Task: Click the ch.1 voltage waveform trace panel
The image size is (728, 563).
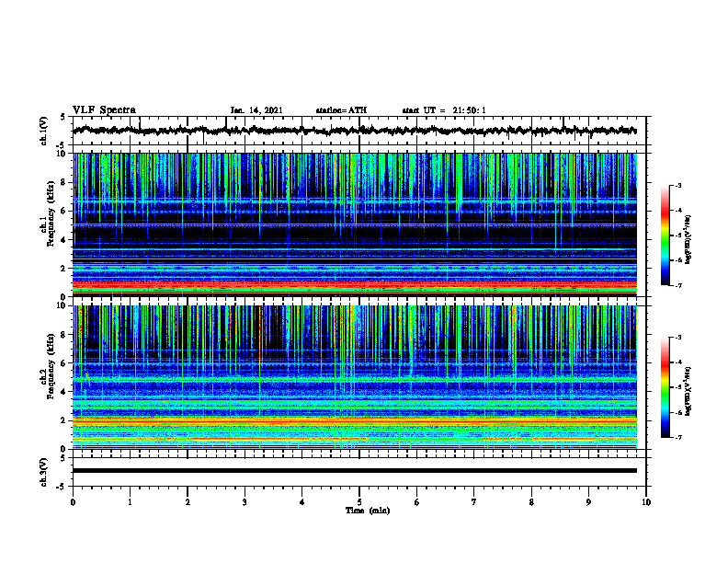Action: [359, 131]
